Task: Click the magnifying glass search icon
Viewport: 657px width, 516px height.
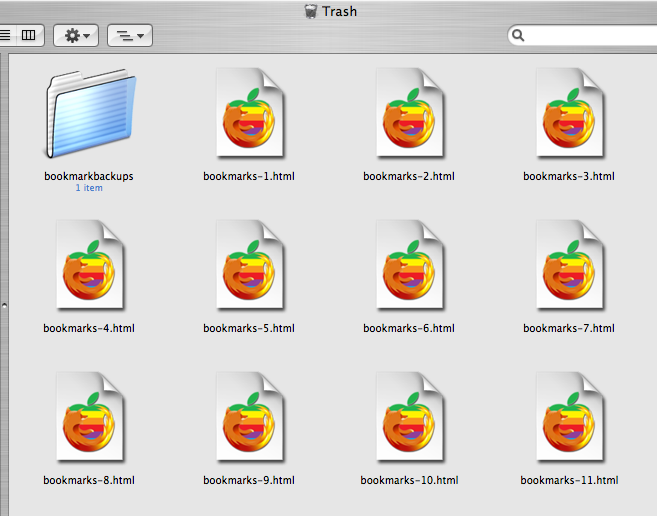Action: click(x=518, y=36)
